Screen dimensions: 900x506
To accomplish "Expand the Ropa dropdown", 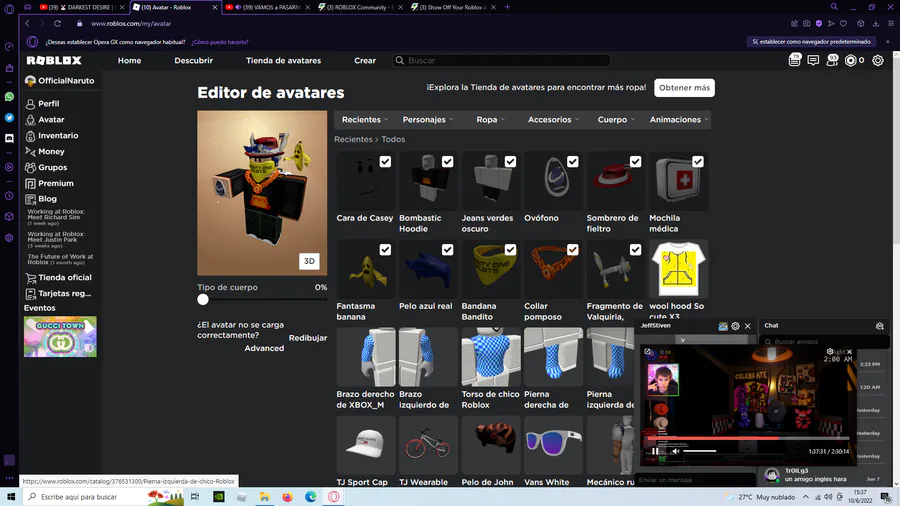I will click(490, 120).
